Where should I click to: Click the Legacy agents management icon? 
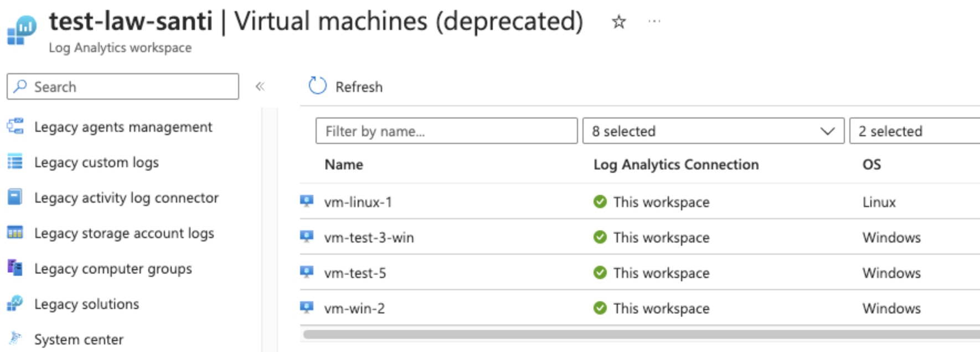[x=15, y=127]
